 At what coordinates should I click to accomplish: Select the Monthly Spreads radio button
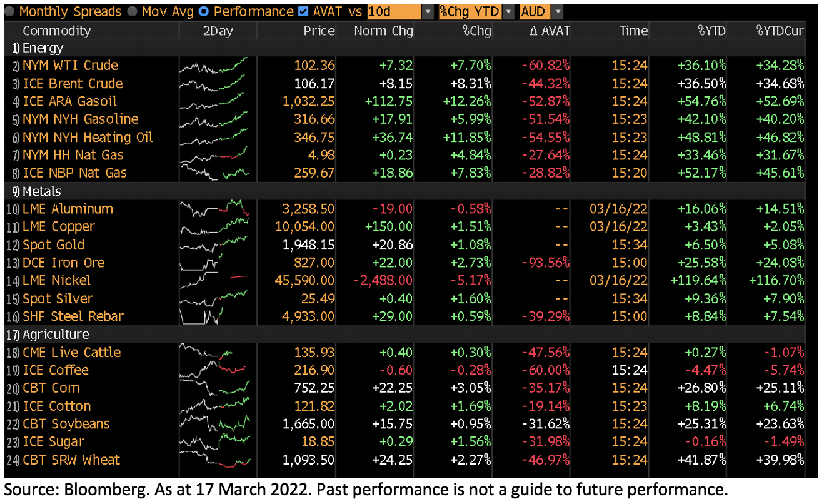(11, 11)
